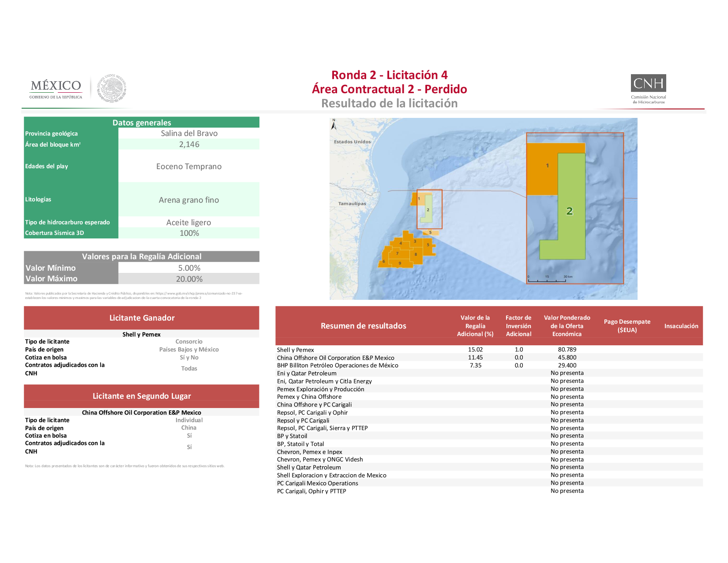This screenshot has width=728, height=563.
Task: Click the 'Licitante en Segundo Lugar' header
Action: (x=142, y=396)
